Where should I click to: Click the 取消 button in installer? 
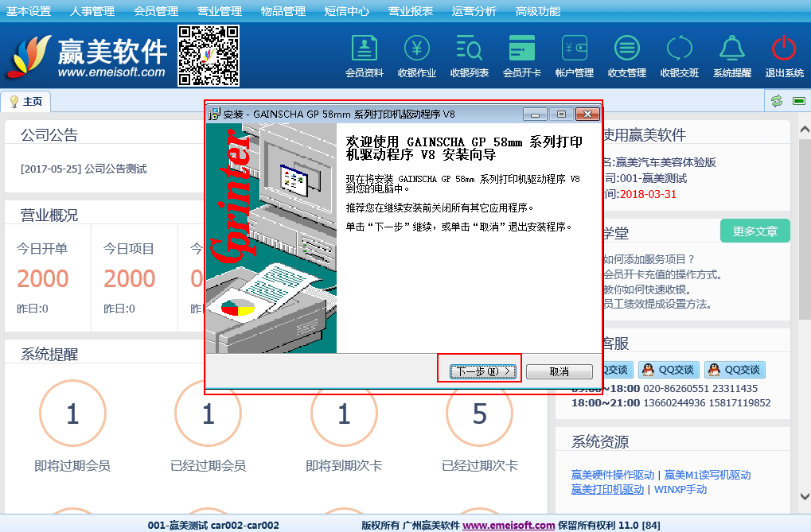coord(559,371)
